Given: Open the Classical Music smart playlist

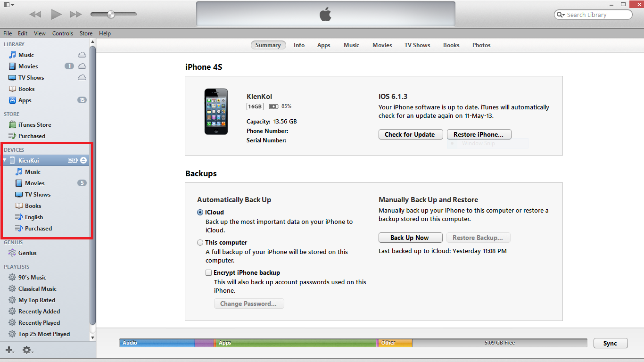Looking at the screenshot, I should [37, 288].
